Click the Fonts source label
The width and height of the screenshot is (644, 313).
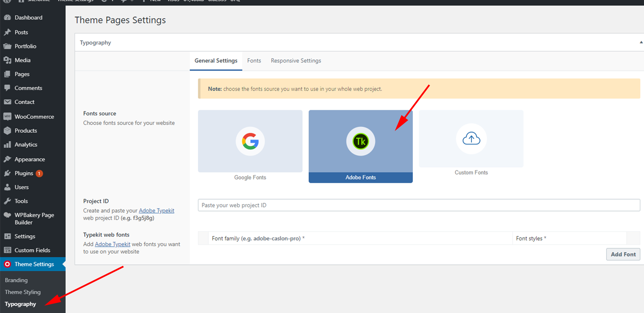click(x=100, y=114)
